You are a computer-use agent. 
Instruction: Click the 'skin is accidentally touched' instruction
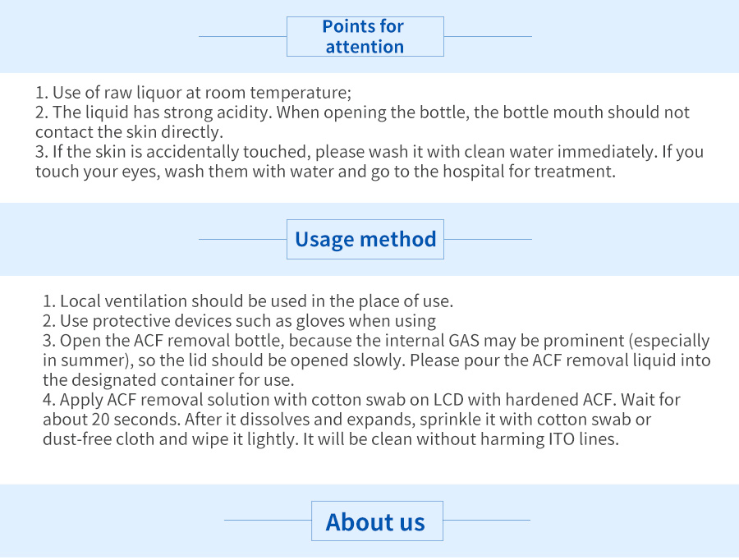pos(369,152)
